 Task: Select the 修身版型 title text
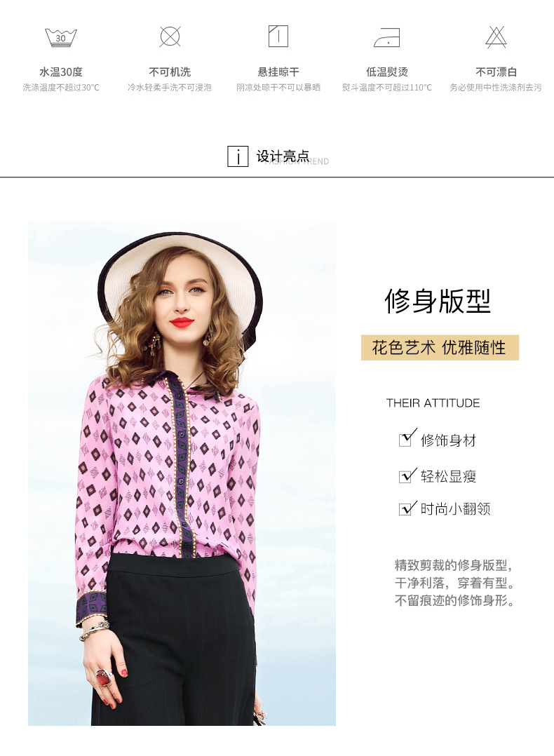[438, 301]
